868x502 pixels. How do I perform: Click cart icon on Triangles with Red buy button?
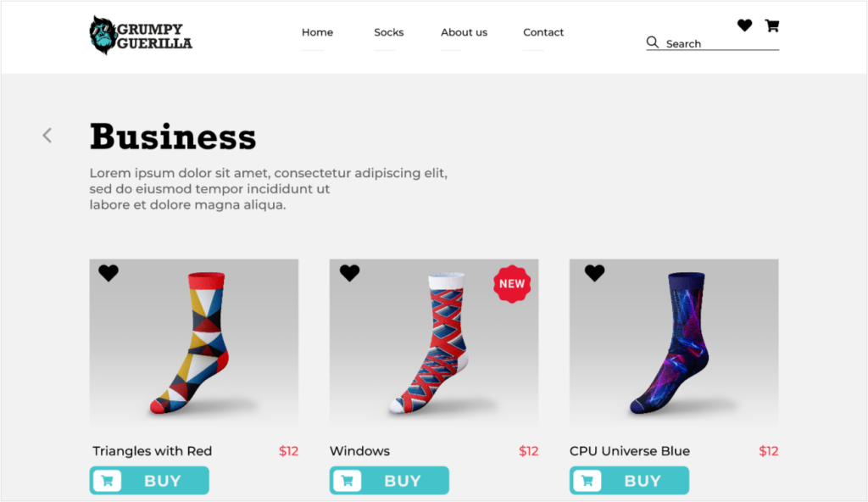(108, 481)
